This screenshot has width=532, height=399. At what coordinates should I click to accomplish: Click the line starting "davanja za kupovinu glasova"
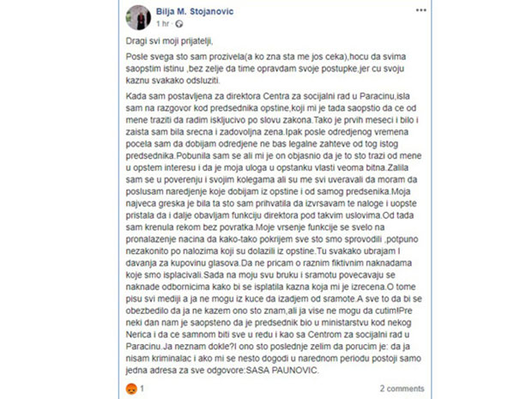click(x=269, y=263)
